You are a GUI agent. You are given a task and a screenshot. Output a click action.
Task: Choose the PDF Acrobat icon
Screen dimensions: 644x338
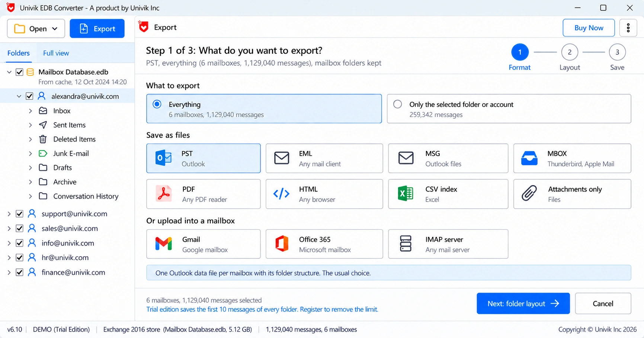tap(164, 194)
